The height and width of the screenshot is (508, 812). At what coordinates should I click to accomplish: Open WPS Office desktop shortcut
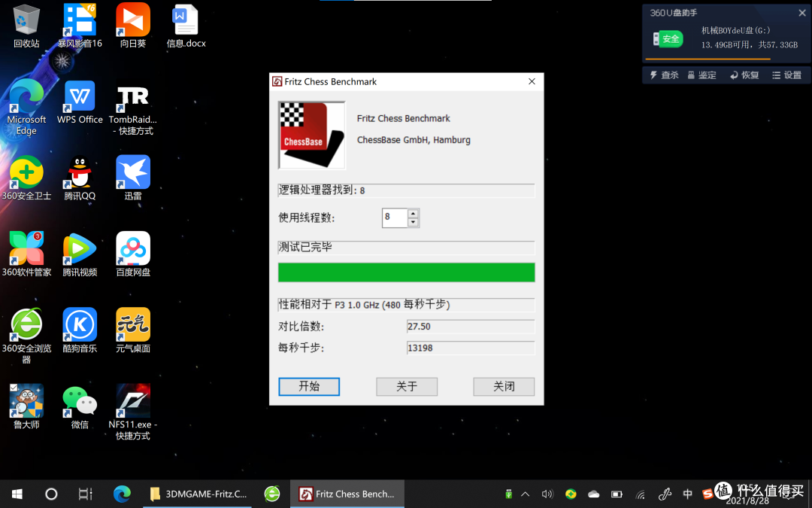pyautogui.click(x=80, y=102)
